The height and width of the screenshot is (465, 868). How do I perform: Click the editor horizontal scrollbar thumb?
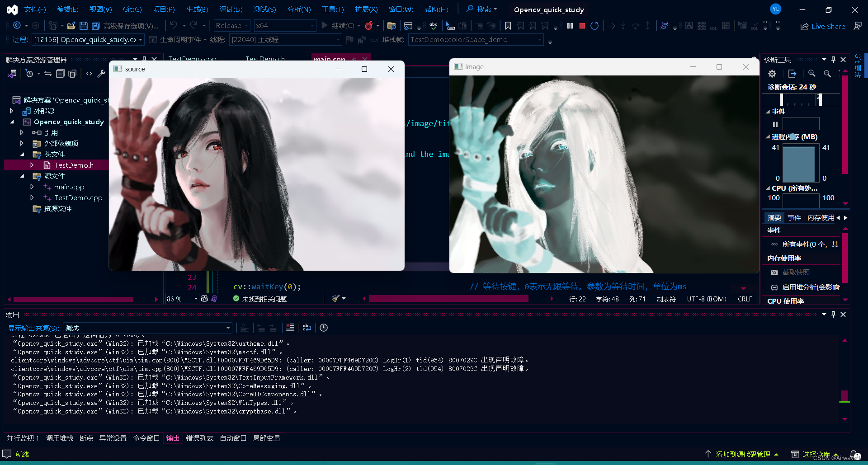point(448,299)
